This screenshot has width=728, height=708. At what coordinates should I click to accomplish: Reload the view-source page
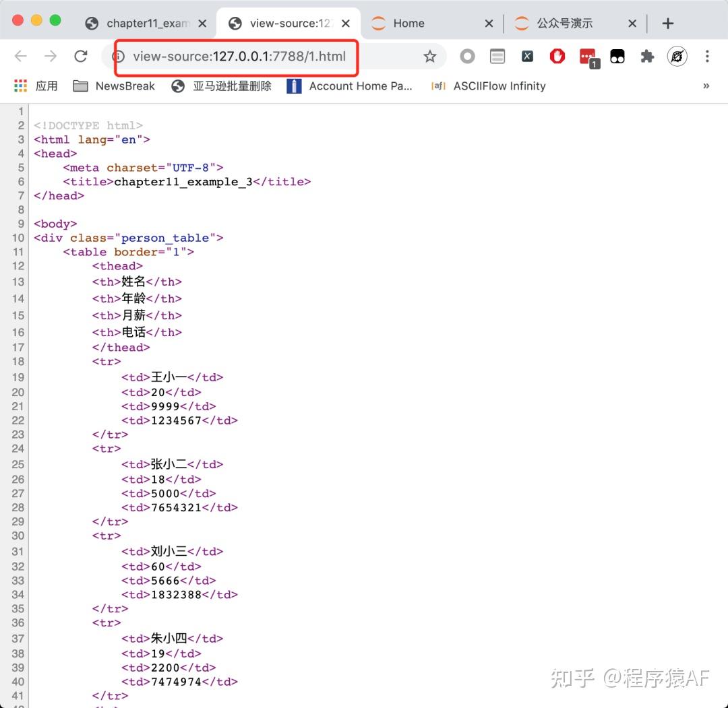point(81,57)
